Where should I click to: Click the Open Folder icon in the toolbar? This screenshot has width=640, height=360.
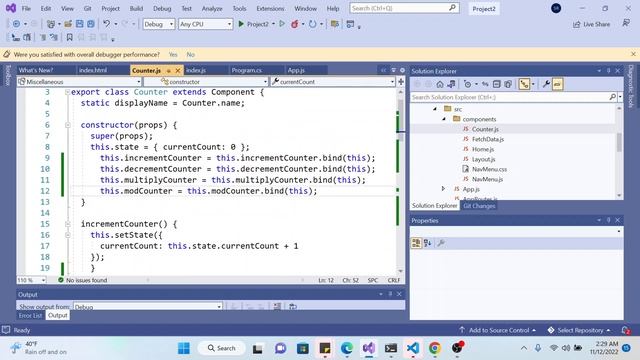(x=68, y=24)
